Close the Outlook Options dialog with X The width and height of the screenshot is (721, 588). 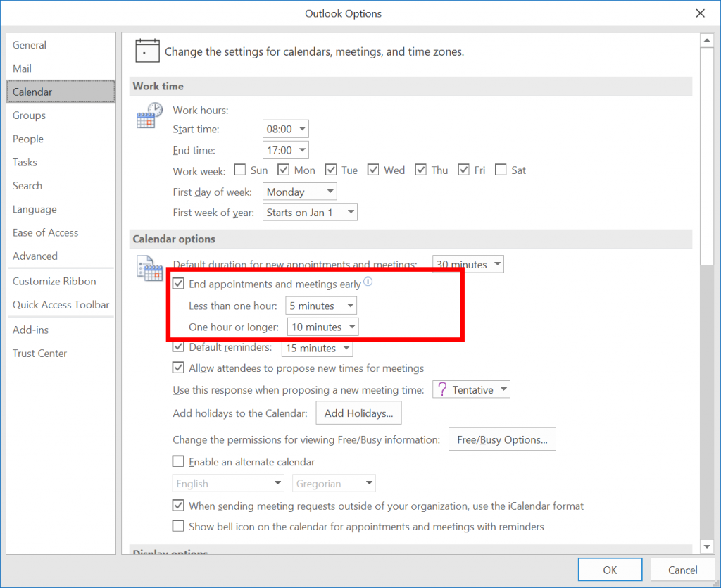(x=700, y=13)
